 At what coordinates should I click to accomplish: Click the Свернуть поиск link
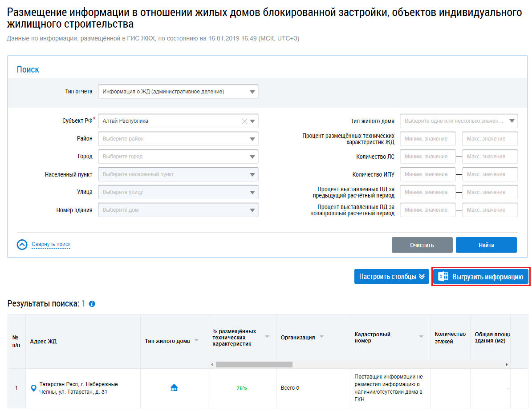[51, 244]
